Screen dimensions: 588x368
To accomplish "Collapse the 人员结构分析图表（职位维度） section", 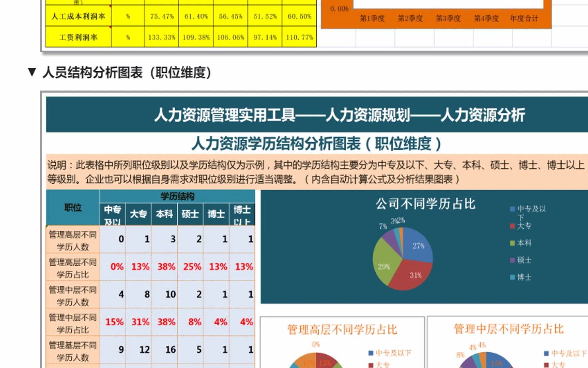I will coord(31,72).
